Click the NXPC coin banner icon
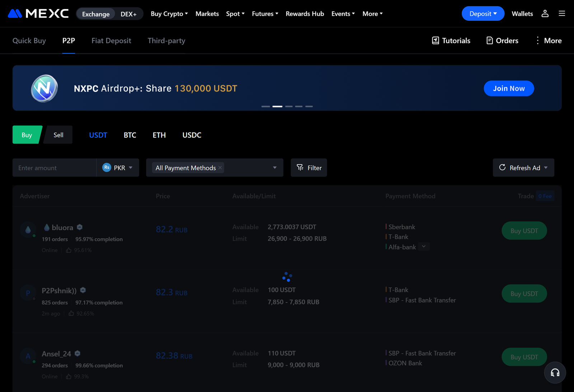Viewport: 574px width, 392px height. pos(44,88)
